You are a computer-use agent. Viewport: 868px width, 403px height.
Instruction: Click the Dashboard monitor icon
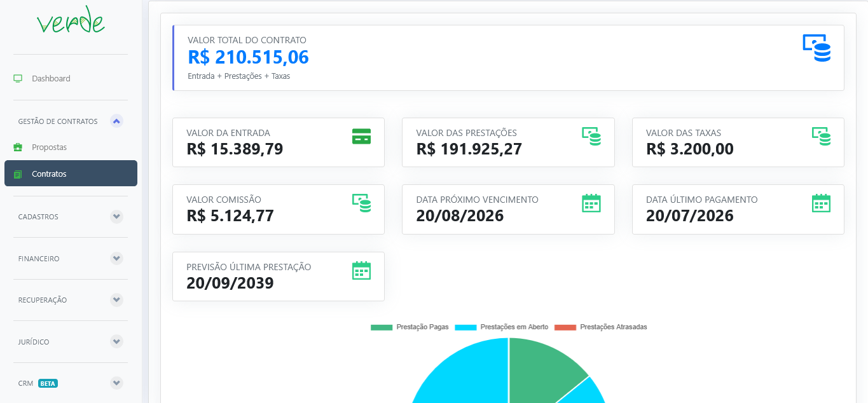click(x=18, y=79)
